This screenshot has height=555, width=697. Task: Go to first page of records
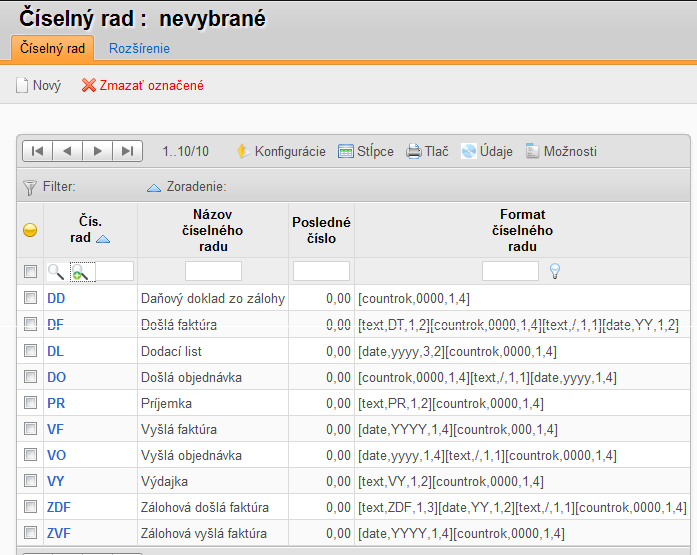click(x=38, y=151)
